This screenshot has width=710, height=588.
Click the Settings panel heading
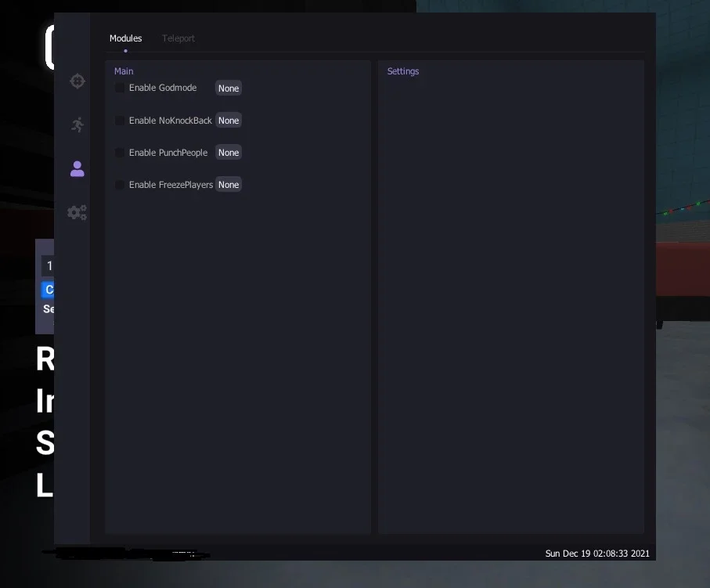coord(403,71)
